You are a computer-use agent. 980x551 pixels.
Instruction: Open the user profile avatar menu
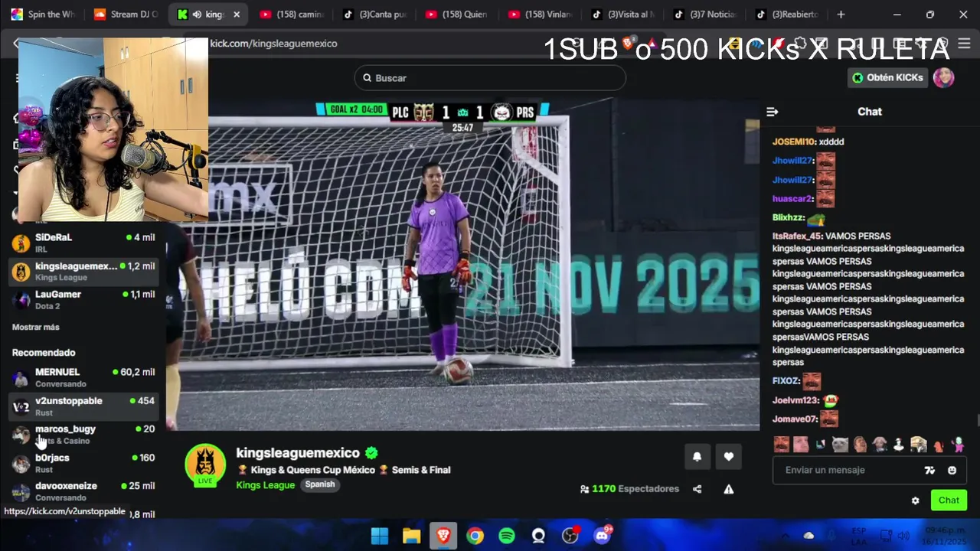(x=944, y=77)
